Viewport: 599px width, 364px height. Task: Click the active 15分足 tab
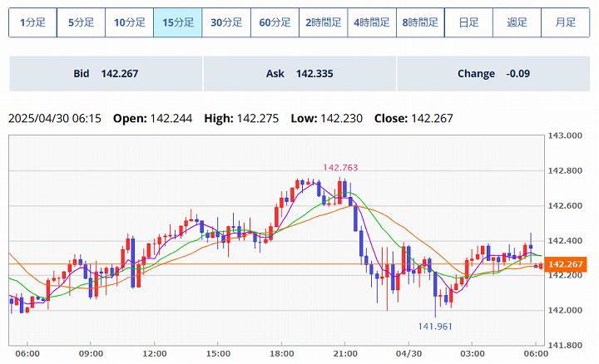(178, 22)
